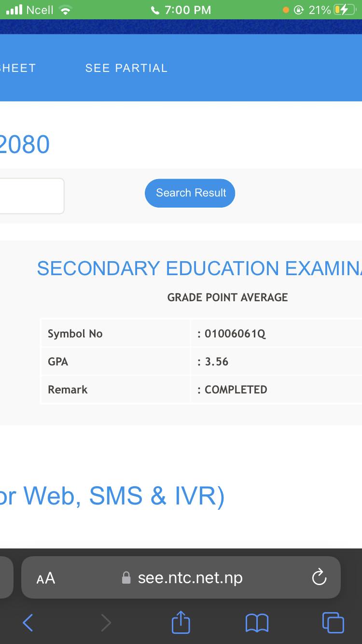
Task: Tap the Web, SMS & IVR heading
Action: click(x=112, y=496)
